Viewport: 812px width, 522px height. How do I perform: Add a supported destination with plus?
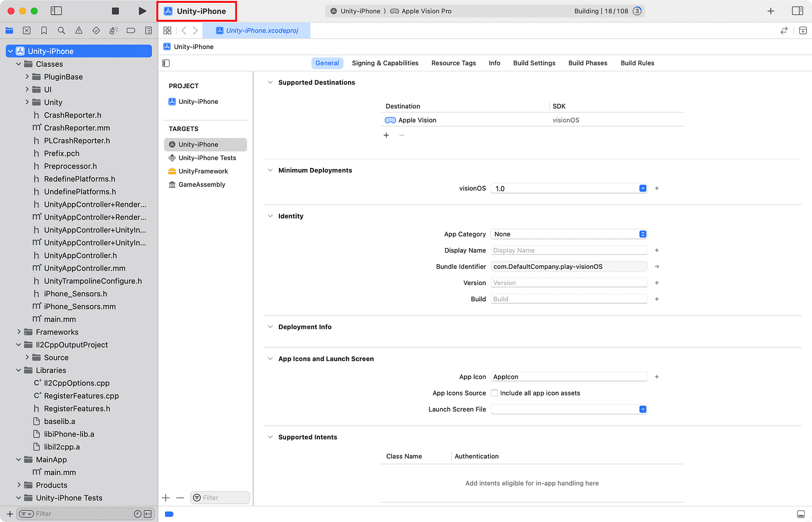click(x=386, y=136)
